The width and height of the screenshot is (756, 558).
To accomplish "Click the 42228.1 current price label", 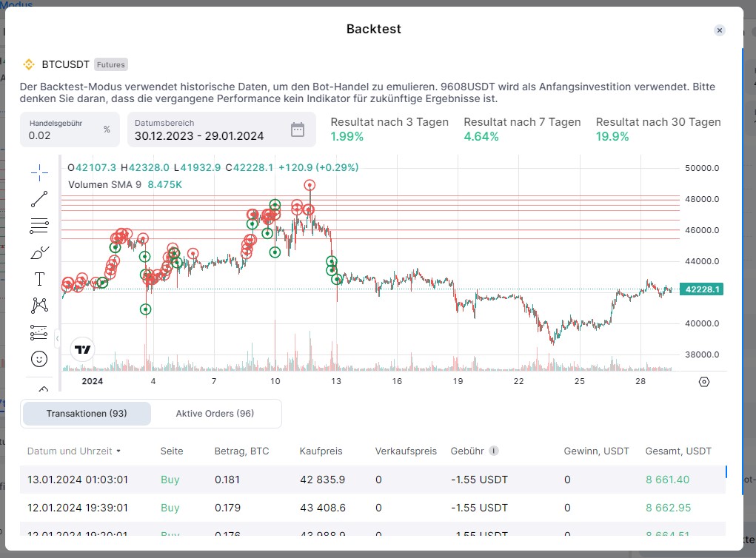I will 702,289.
